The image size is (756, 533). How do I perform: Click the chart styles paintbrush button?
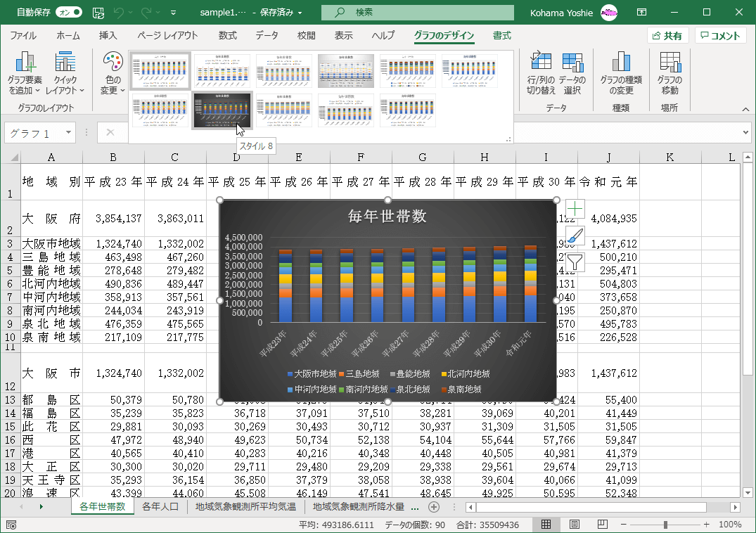click(575, 236)
